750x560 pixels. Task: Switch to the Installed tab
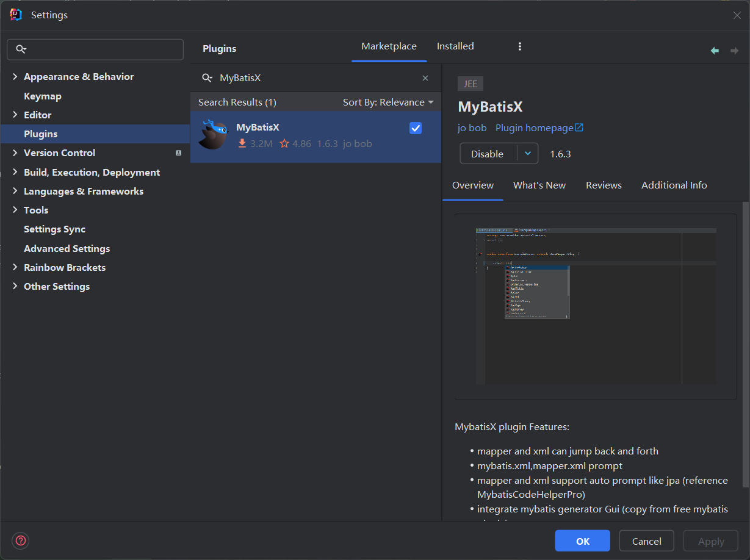click(455, 46)
